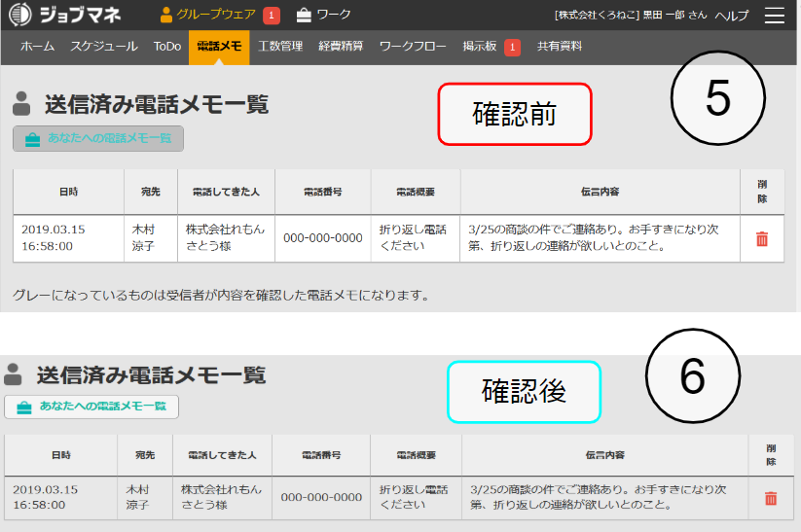Viewport: 801px width, 532px height.
Task: Click the グループウェア notification badge
Action: tap(272, 16)
